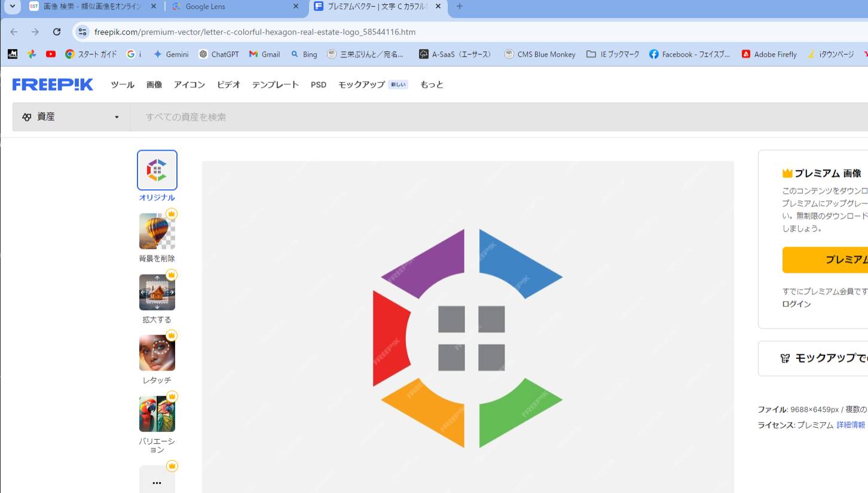Open the Gmail bookmark

[264, 54]
